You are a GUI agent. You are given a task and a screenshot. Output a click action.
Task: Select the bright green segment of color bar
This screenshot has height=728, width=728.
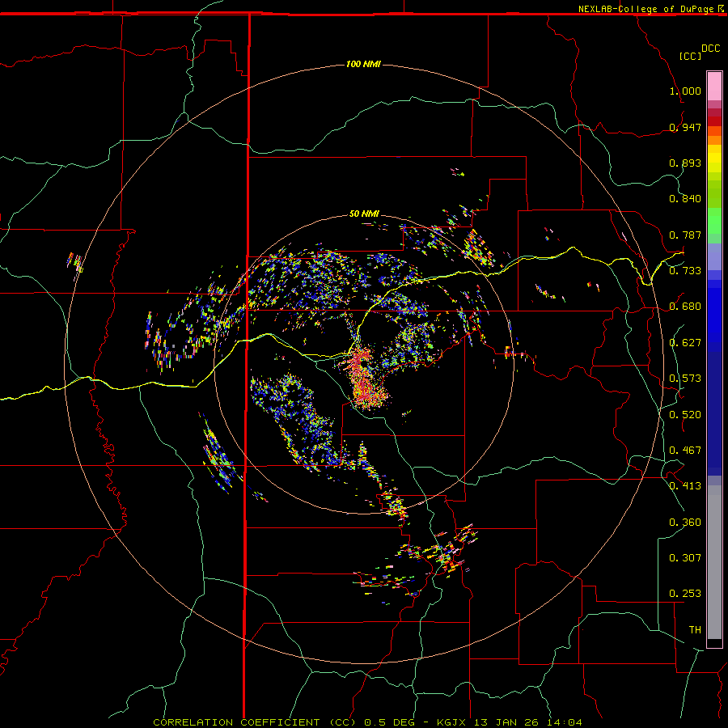[714, 221]
